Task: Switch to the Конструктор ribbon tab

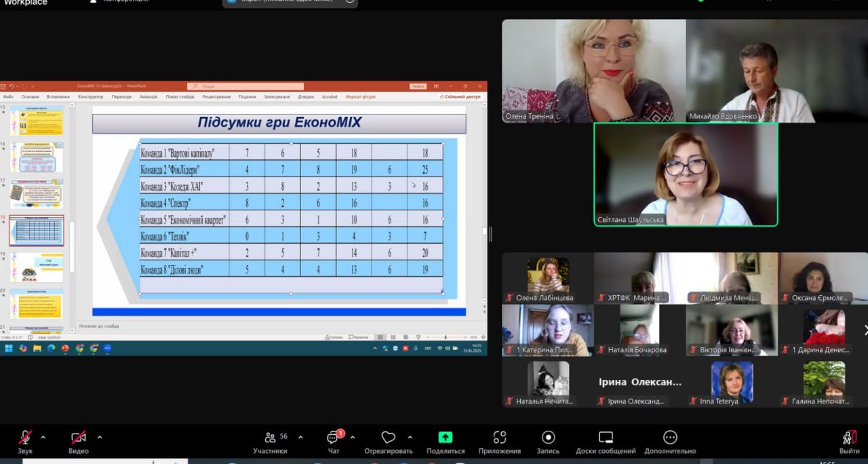Action: tap(90, 97)
